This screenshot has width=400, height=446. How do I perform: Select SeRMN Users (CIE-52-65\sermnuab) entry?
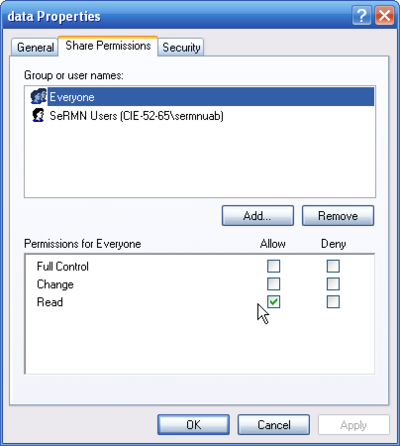point(136,116)
